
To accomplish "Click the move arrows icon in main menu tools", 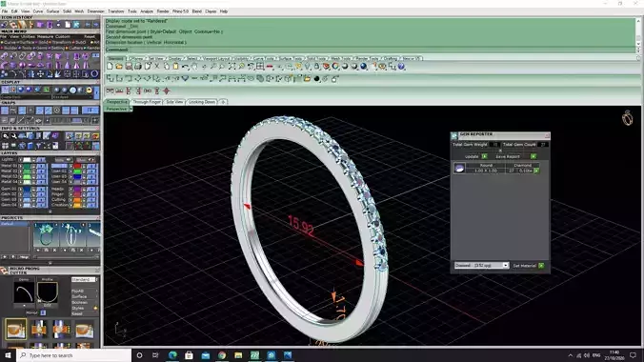I will (40, 74).
